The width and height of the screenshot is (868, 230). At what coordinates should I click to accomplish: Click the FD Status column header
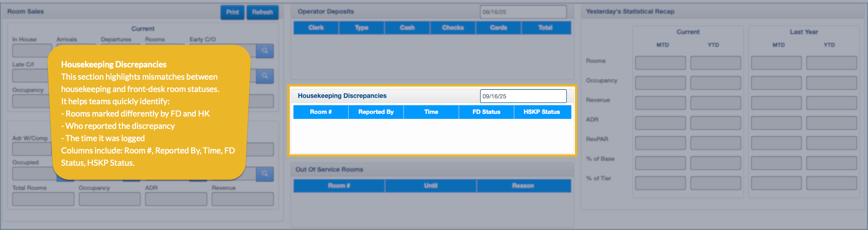[486, 112]
